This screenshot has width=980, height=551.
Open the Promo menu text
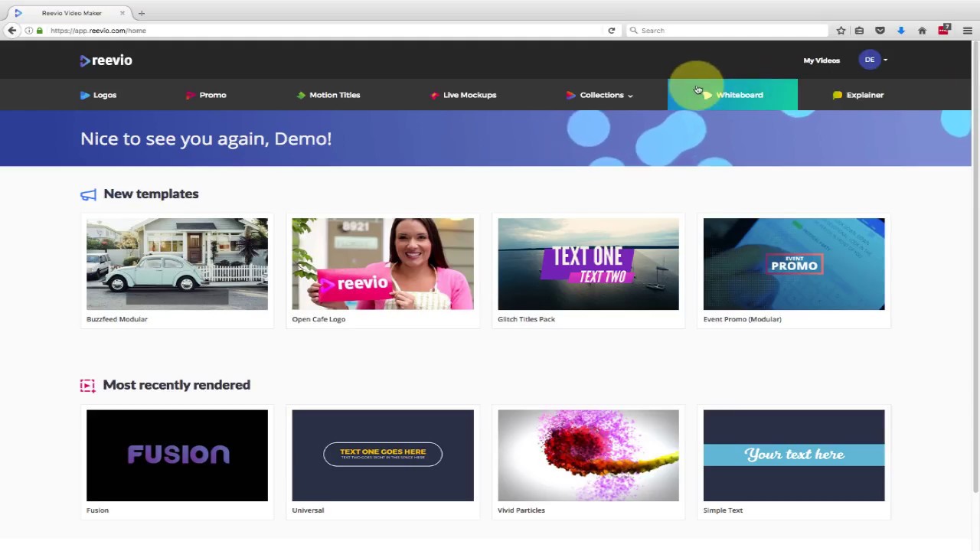213,95
